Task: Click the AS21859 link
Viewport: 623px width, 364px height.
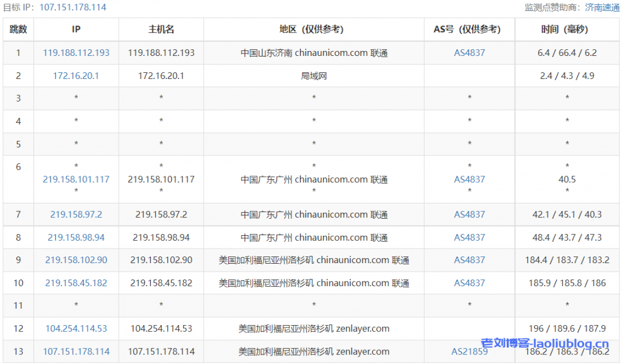Action: click(x=469, y=351)
